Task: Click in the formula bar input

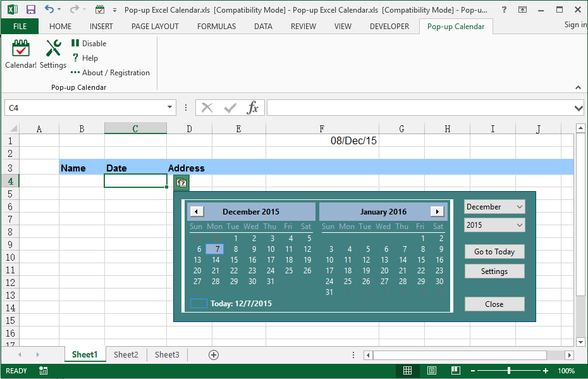Action: (420, 108)
